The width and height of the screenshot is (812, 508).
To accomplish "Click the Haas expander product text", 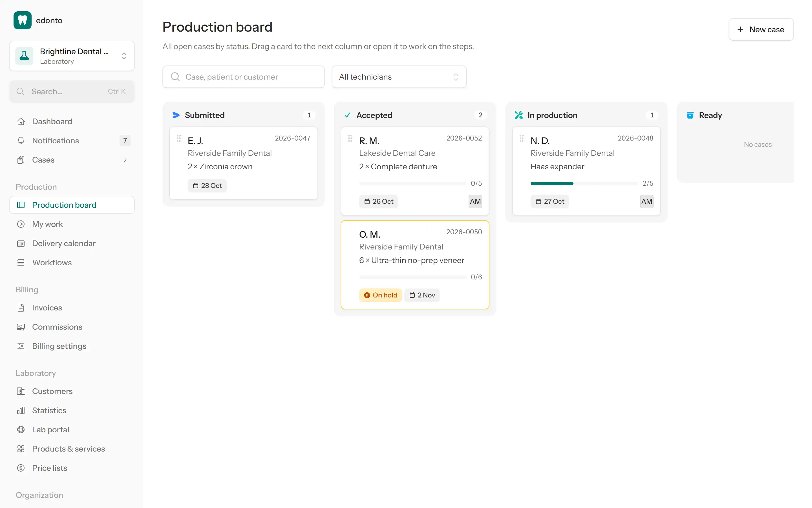I will coord(557,167).
